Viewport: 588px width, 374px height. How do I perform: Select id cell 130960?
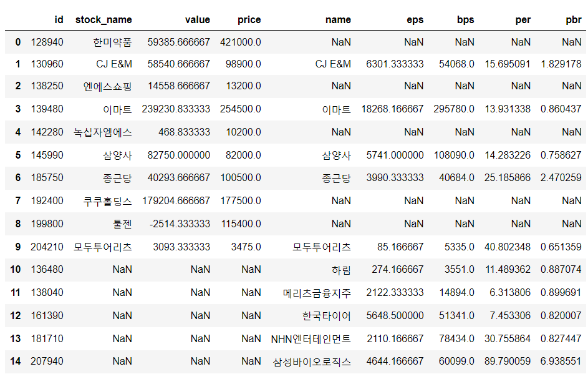pos(47,64)
